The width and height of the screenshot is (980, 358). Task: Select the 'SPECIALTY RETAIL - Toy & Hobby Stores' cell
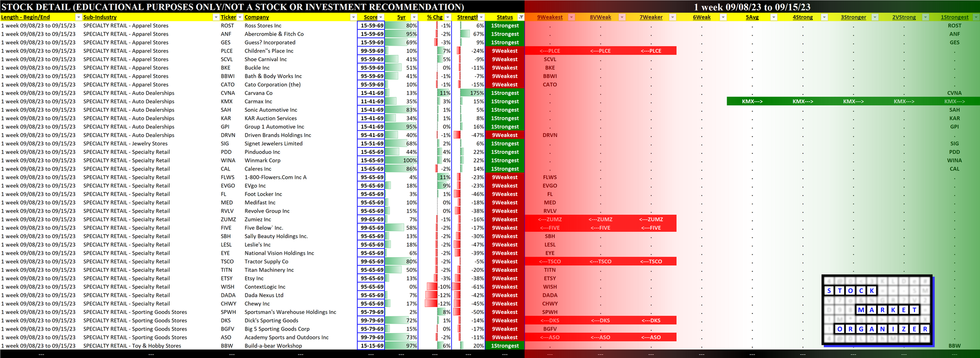[132, 346]
